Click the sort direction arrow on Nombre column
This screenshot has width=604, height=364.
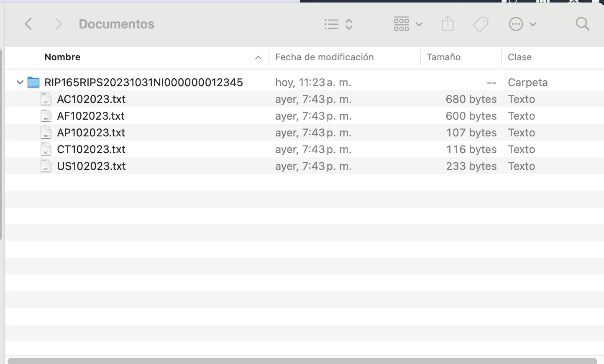(x=258, y=57)
